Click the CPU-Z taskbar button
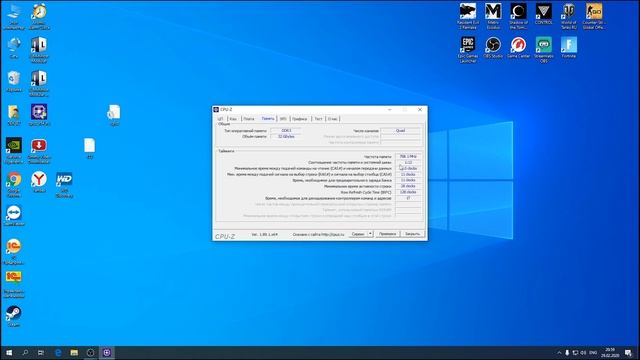The width and height of the screenshot is (640, 360). tap(107, 353)
